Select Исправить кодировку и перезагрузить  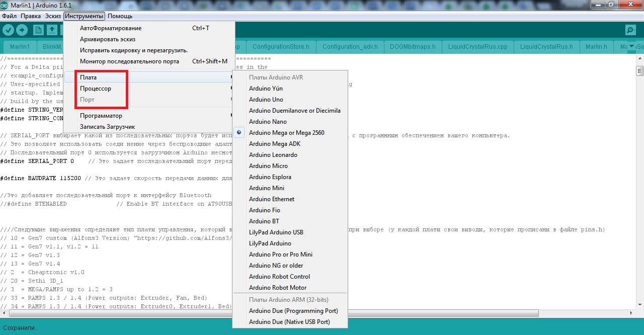[x=149, y=50]
